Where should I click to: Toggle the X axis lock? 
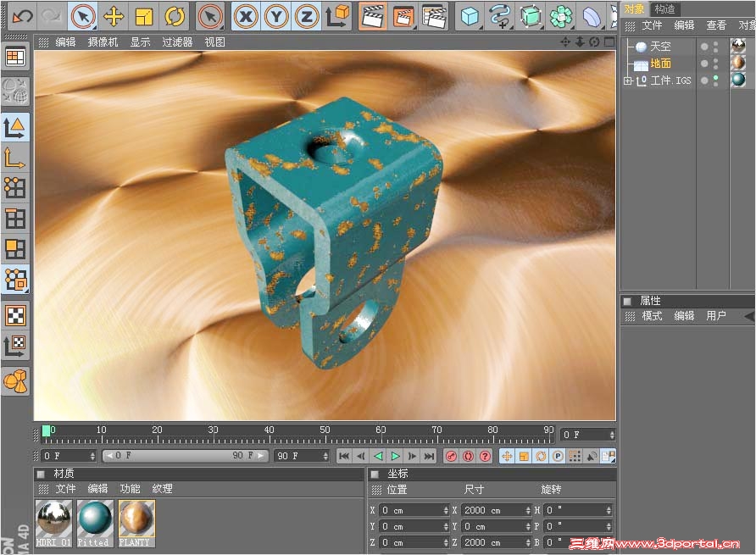click(x=246, y=16)
